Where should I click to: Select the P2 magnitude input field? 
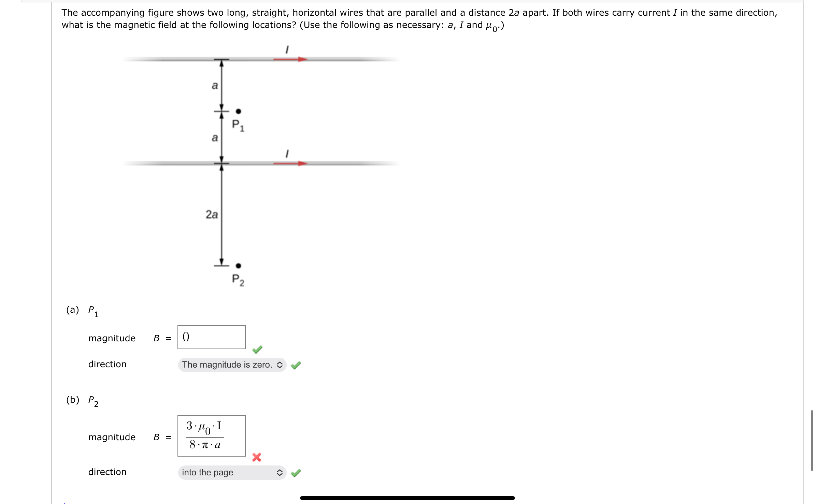(210, 436)
